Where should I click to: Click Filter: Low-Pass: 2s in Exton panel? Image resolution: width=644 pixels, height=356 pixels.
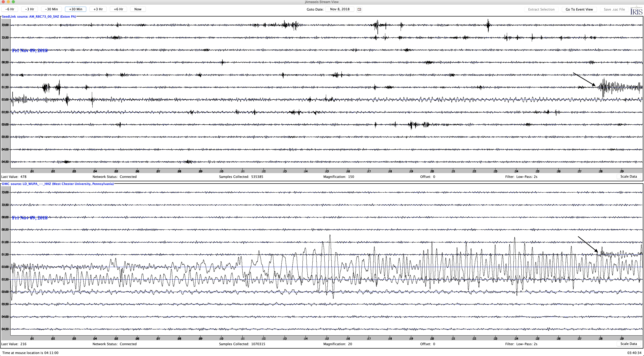point(521,177)
